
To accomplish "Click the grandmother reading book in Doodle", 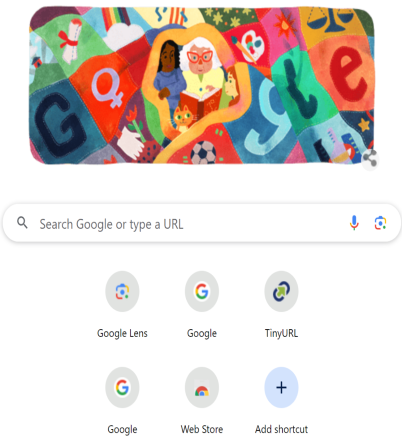I will click(x=201, y=77).
